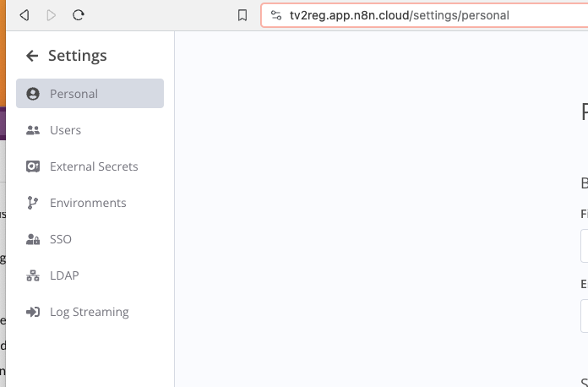Go to the LDAP settings page
This screenshot has width=588, height=387.
click(64, 275)
